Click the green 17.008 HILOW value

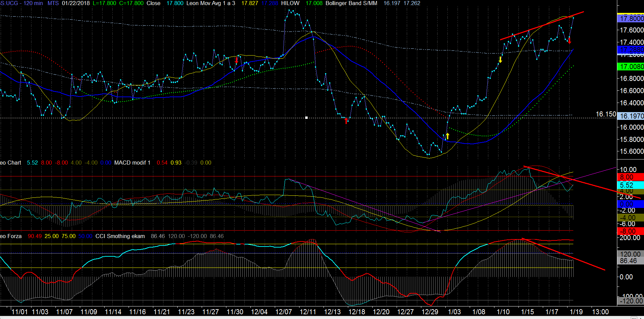click(x=314, y=3)
